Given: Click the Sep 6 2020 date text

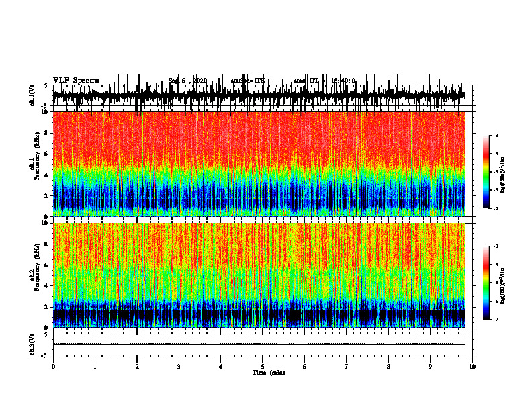Looking at the screenshot, I should [x=187, y=81].
